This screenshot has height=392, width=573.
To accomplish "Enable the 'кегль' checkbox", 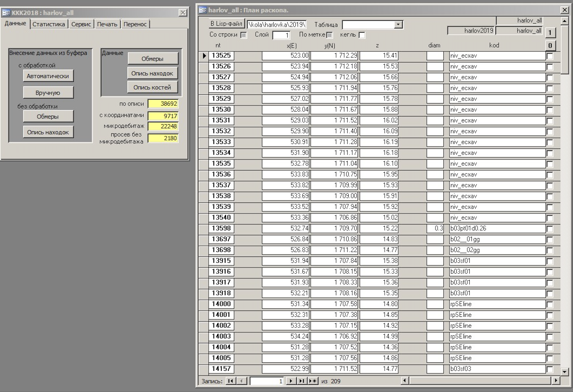I will [x=362, y=35].
